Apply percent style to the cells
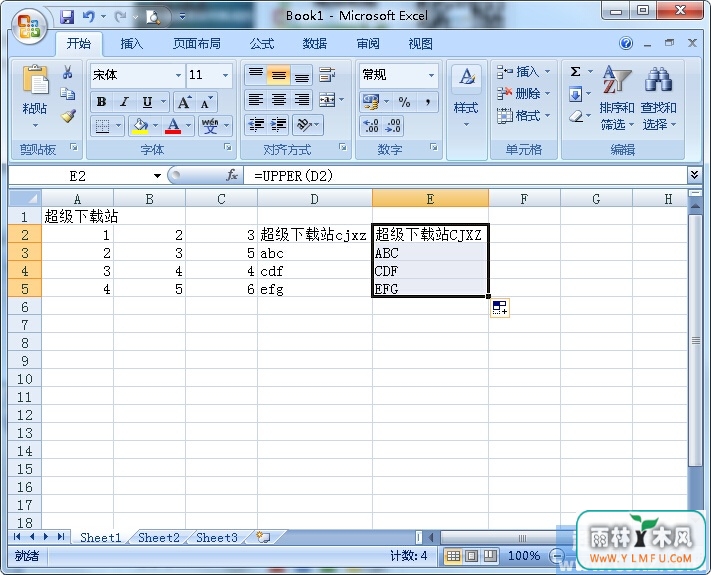Viewport: 711px width, 575px height. coord(404,102)
